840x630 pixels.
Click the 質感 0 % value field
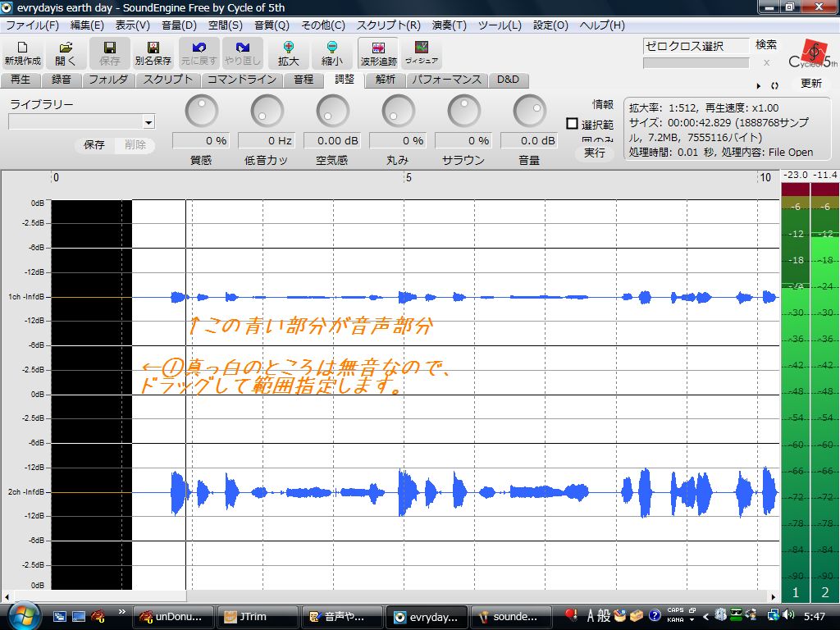pyautogui.click(x=200, y=141)
